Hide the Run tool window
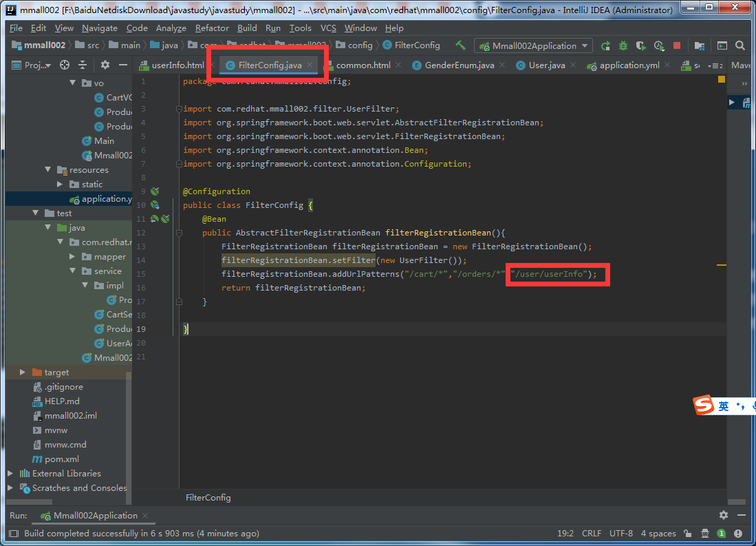 pyautogui.click(x=742, y=515)
